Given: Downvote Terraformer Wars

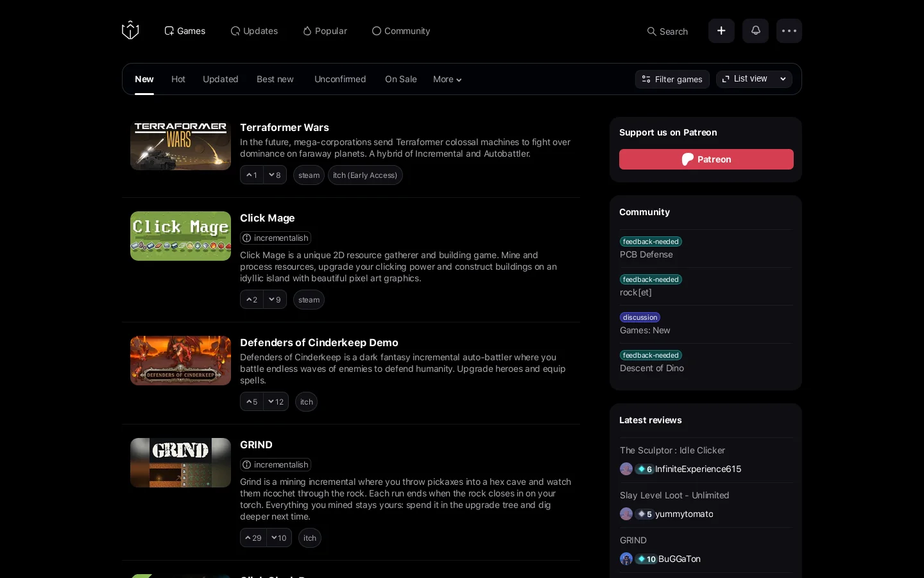Looking at the screenshot, I should pos(275,175).
